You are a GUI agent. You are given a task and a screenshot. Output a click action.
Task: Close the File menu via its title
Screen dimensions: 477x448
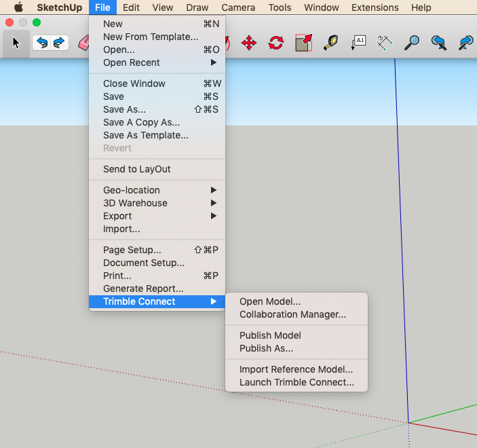[x=102, y=7]
